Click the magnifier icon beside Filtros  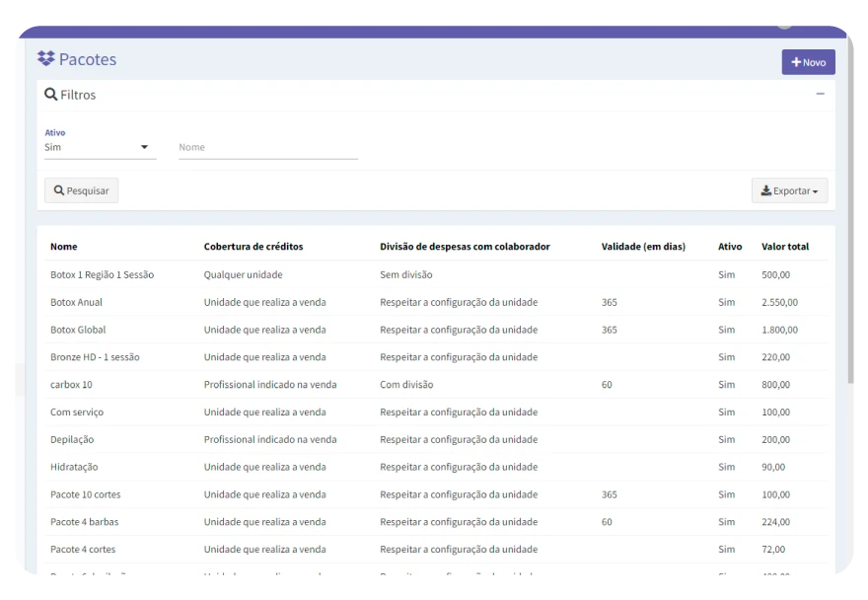pos(51,95)
